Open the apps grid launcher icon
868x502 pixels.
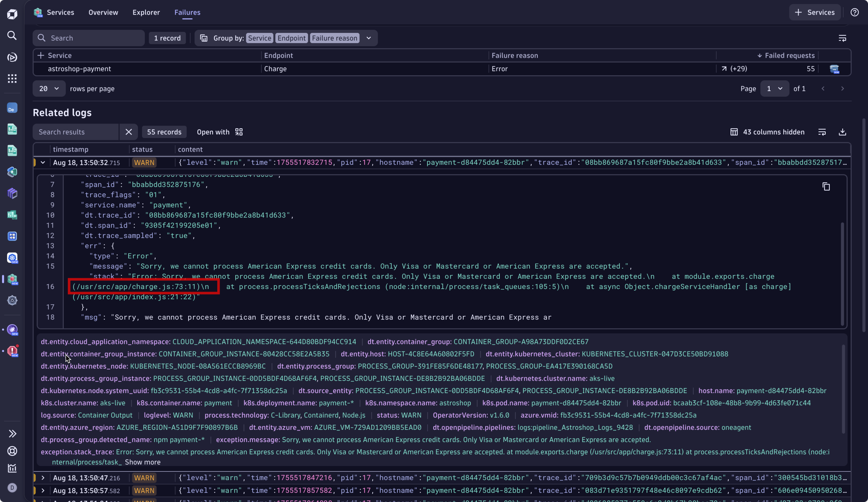coord(12,79)
